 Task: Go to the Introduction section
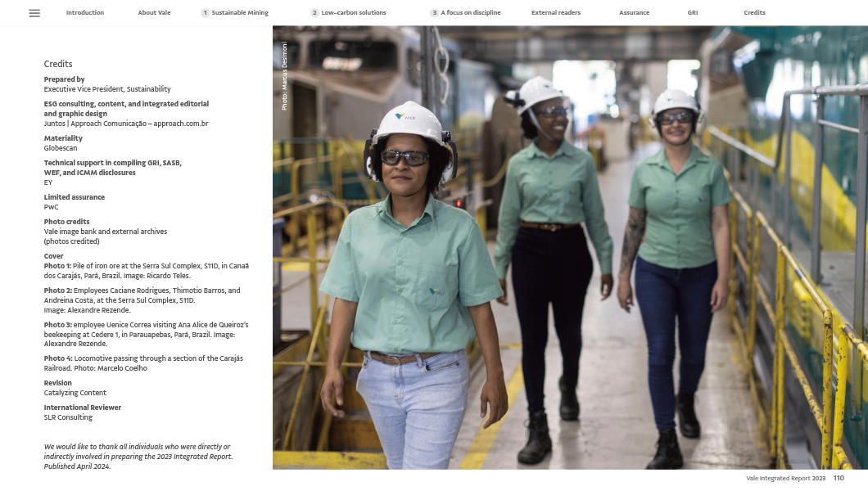[85, 13]
